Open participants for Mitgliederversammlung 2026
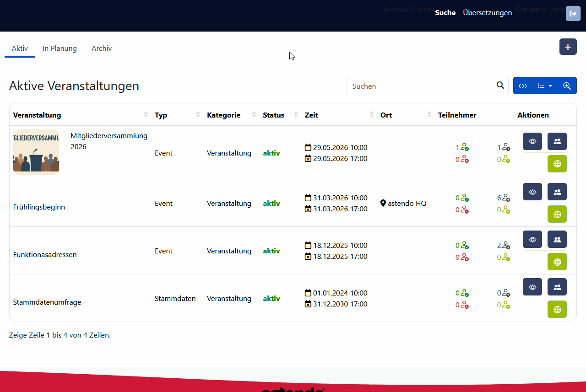Screen dimensions: 586x392 (x=557, y=141)
